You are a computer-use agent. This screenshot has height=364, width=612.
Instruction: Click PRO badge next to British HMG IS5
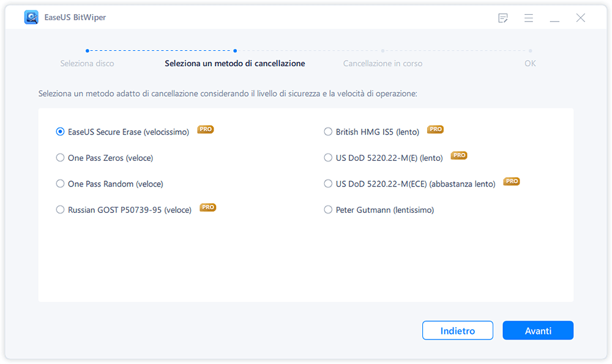click(435, 129)
